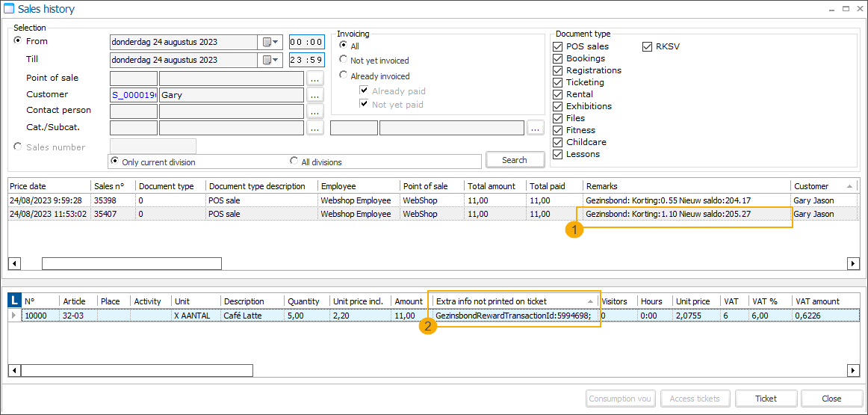This screenshot has height=415, width=868.
Task: Select the Not yet invoiced option
Action: coord(344,60)
